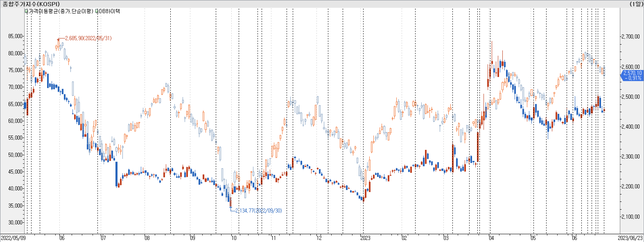The height and width of the screenshot is (242, 644).
Task: Click the 2,100.00 right axis label
Action: click(630, 217)
